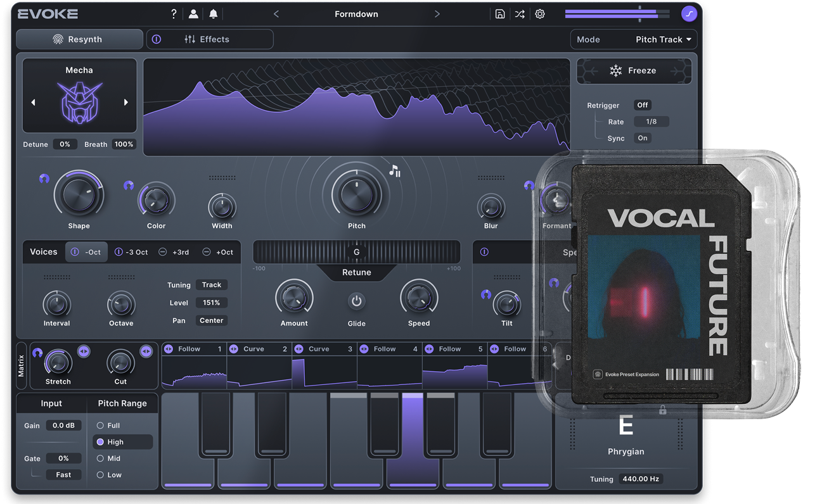
Task: Click the Retune Amount knob
Action: [294, 298]
